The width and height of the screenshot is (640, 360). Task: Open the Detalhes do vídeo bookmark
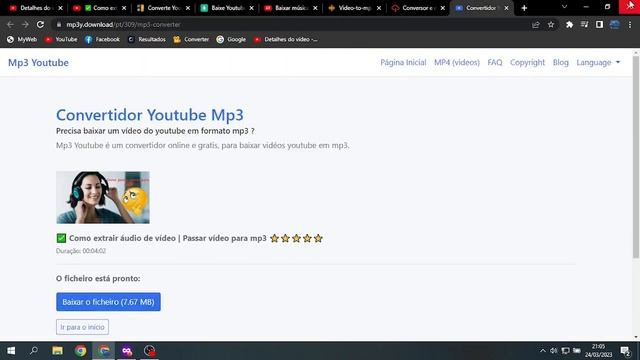[286, 39]
